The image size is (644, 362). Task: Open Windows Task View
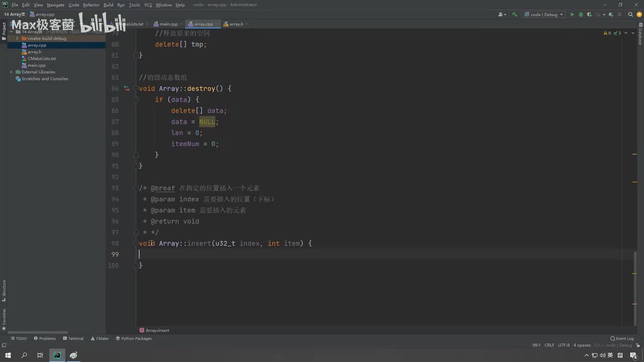[40, 355]
